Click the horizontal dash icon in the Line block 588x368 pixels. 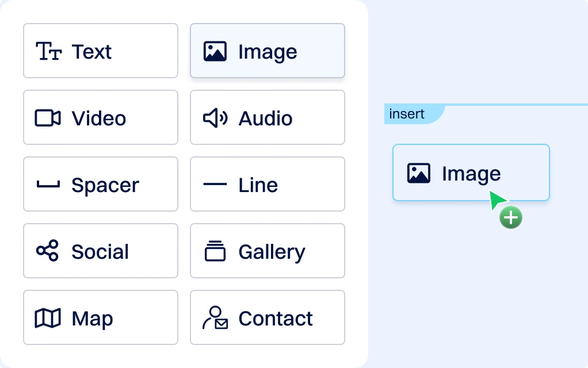[x=215, y=185]
